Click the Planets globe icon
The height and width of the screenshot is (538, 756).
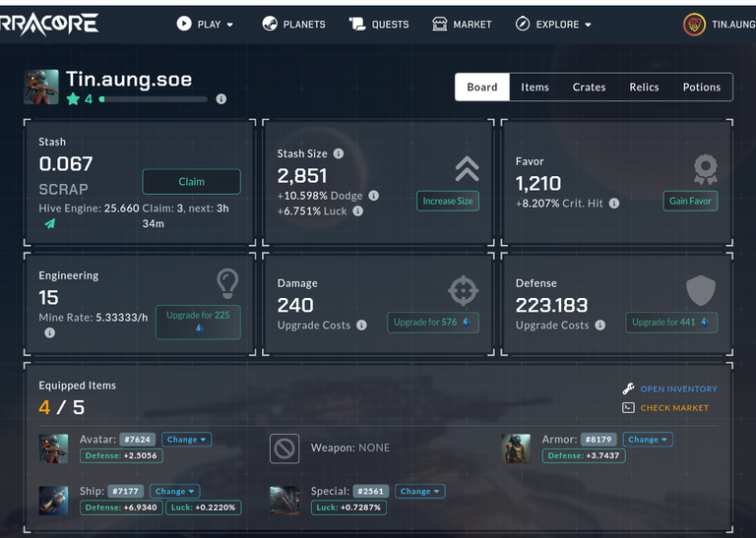point(270,24)
